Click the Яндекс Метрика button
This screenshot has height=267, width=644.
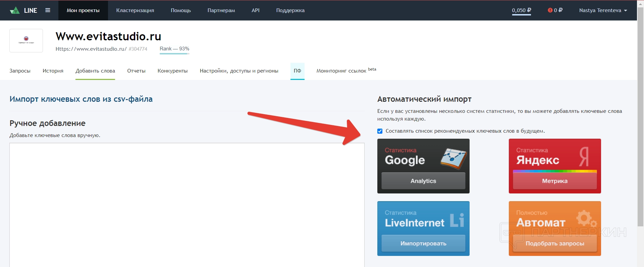click(555, 181)
